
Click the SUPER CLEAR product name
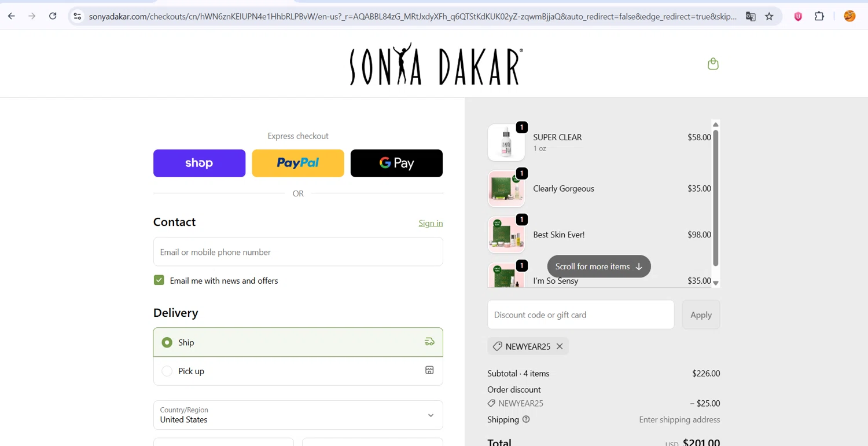pyautogui.click(x=557, y=137)
